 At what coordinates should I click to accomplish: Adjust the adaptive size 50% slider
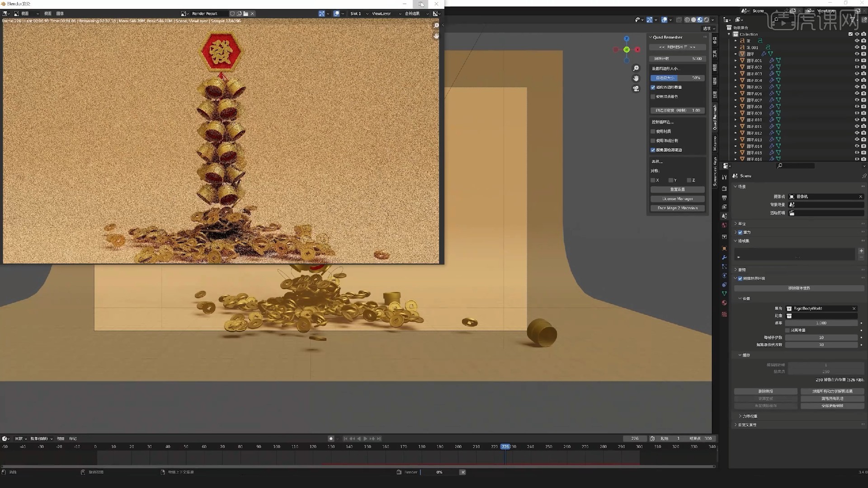coord(677,78)
